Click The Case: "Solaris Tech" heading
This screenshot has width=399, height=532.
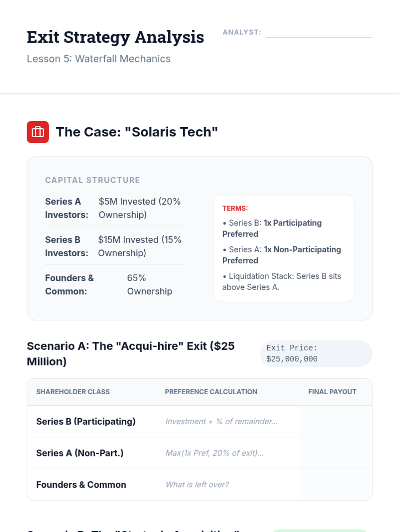(x=137, y=132)
